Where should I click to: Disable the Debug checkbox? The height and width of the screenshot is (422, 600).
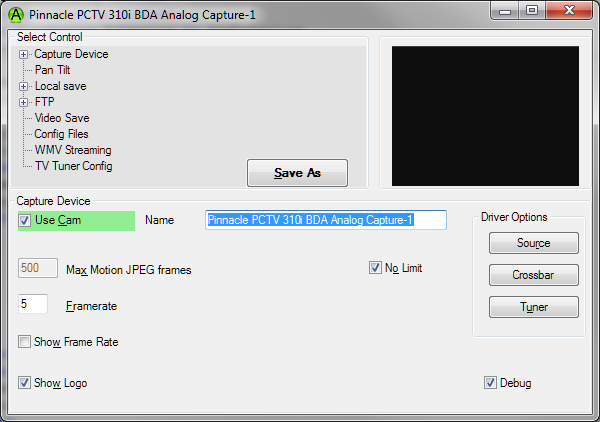point(490,383)
